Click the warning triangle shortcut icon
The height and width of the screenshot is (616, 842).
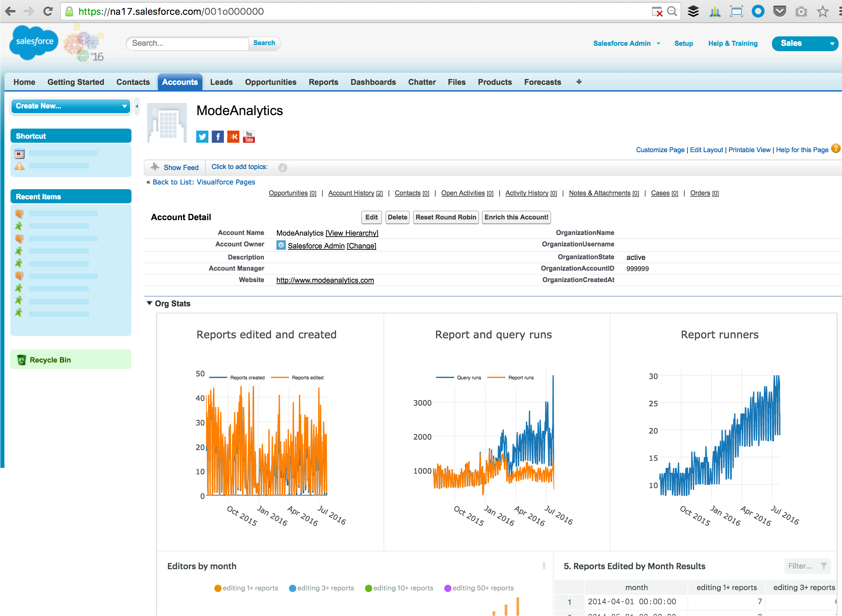[x=20, y=166]
